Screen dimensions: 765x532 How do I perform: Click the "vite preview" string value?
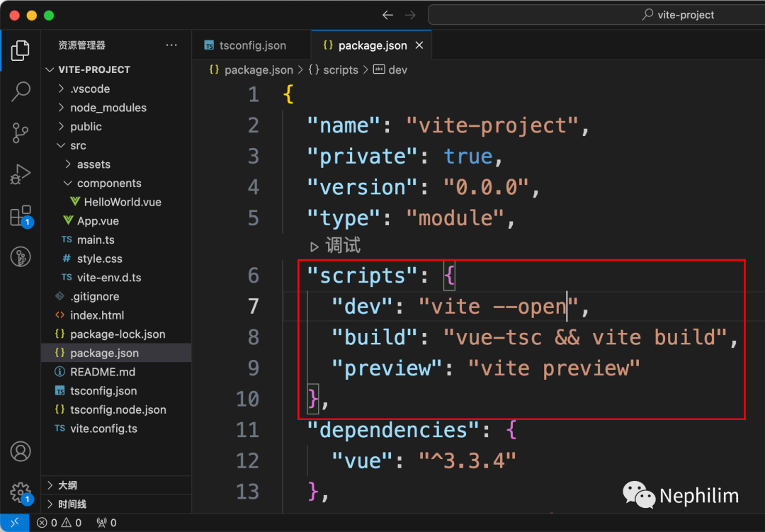coord(554,368)
